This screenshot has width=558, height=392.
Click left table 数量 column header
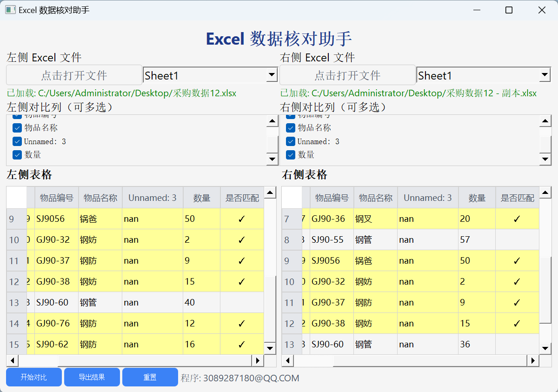pyautogui.click(x=202, y=198)
